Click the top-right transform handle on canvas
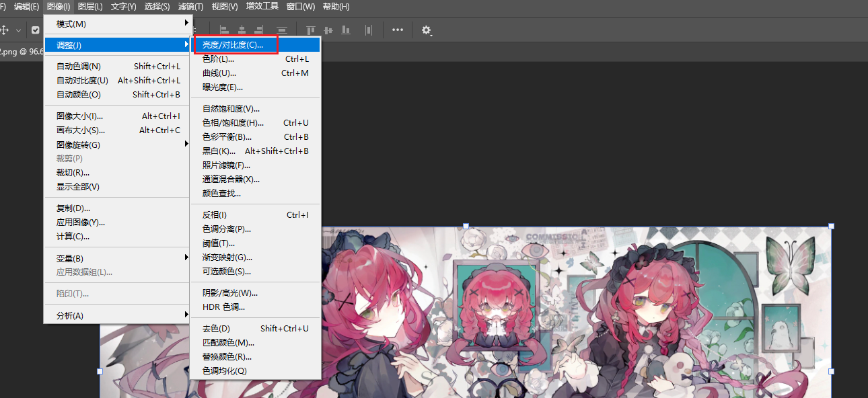The height and width of the screenshot is (398, 868). click(831, 227)
